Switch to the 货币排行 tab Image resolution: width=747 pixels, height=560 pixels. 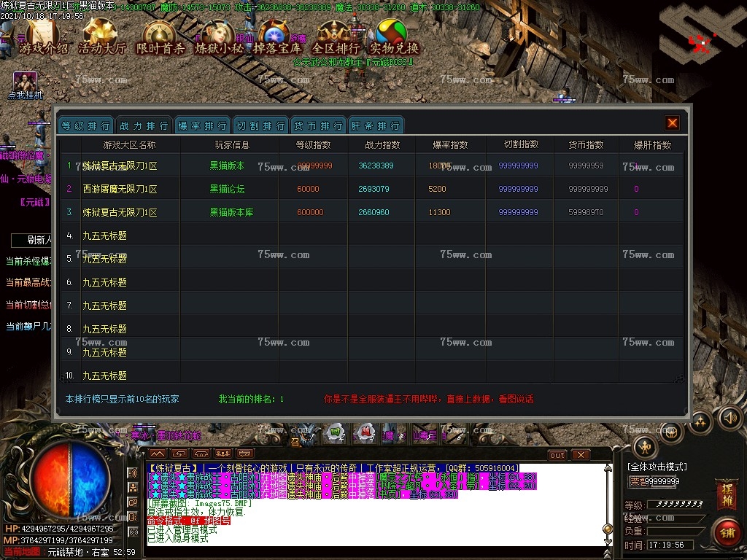(x=318, y=125)
